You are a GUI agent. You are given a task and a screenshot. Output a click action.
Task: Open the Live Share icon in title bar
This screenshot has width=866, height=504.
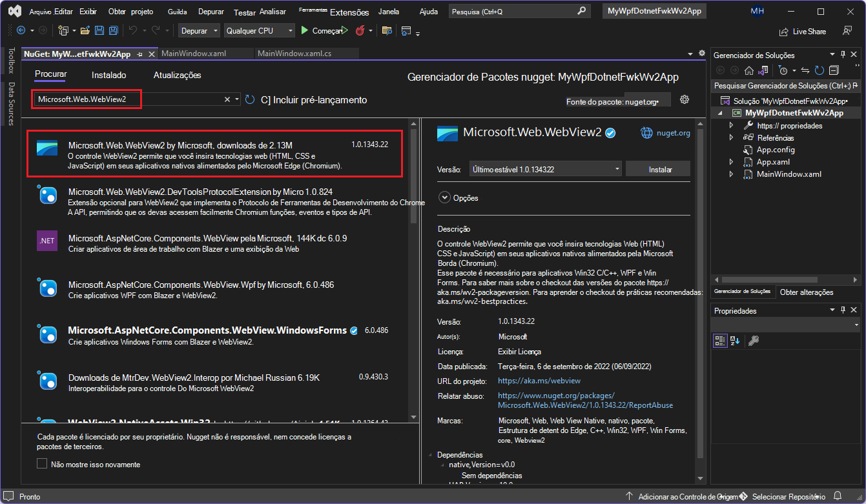pos(783,31)
